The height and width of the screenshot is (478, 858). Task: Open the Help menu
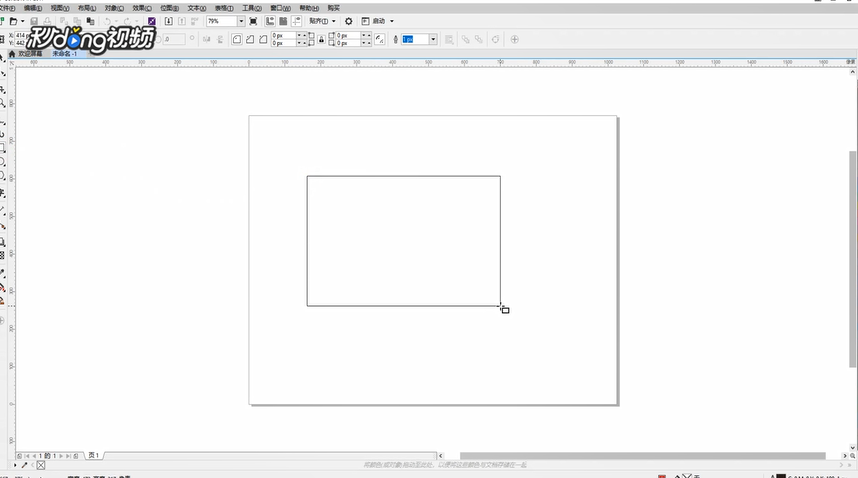309,8
